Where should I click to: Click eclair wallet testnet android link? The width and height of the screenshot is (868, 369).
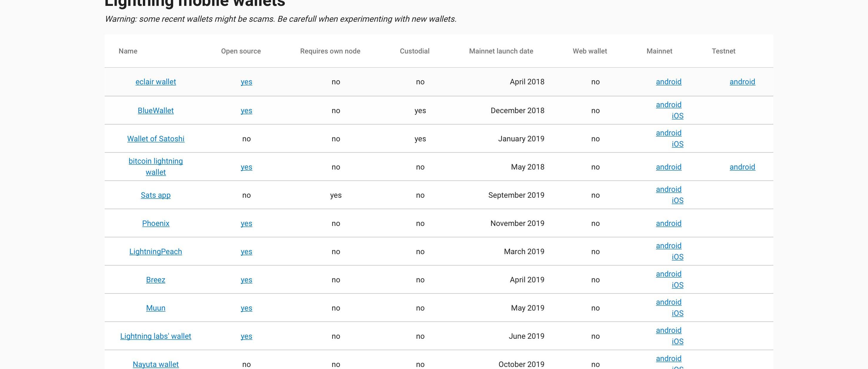742,82
